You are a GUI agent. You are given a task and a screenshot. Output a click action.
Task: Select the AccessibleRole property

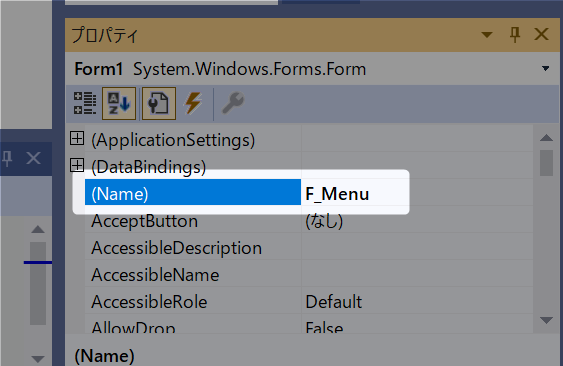tap(149, 302)
